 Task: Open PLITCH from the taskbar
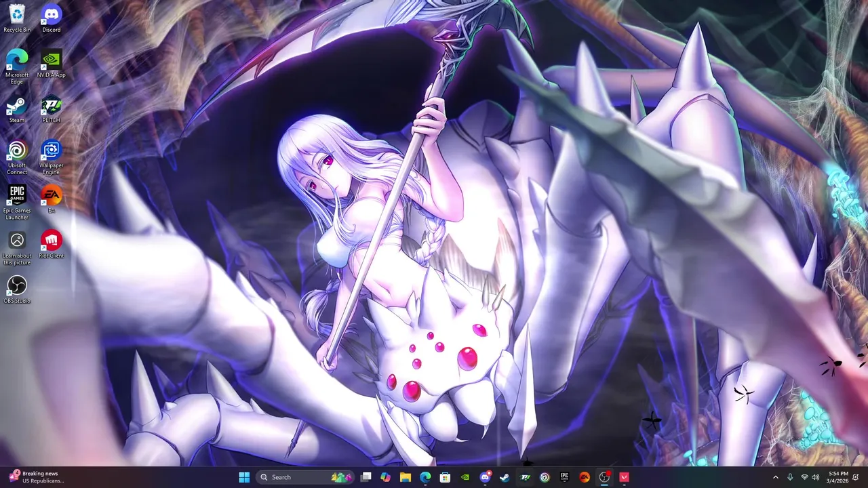pos(525,477)
